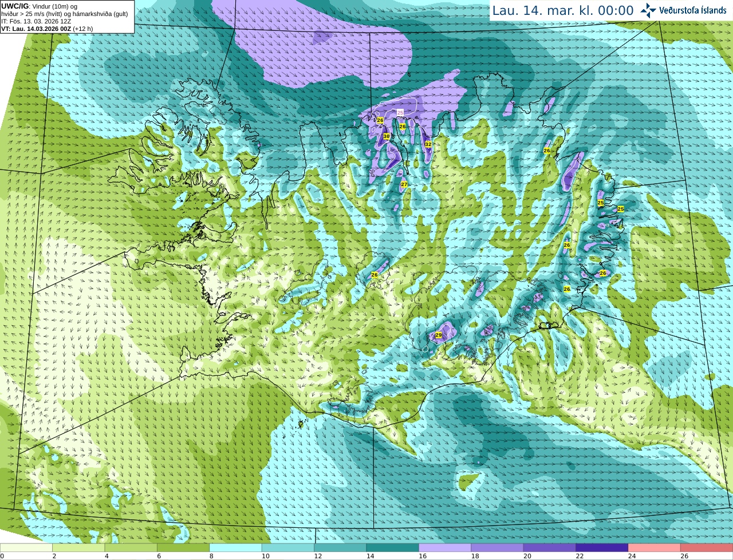Click the legend scale value 14
The image size is (733, 560).
pos(370,556)
